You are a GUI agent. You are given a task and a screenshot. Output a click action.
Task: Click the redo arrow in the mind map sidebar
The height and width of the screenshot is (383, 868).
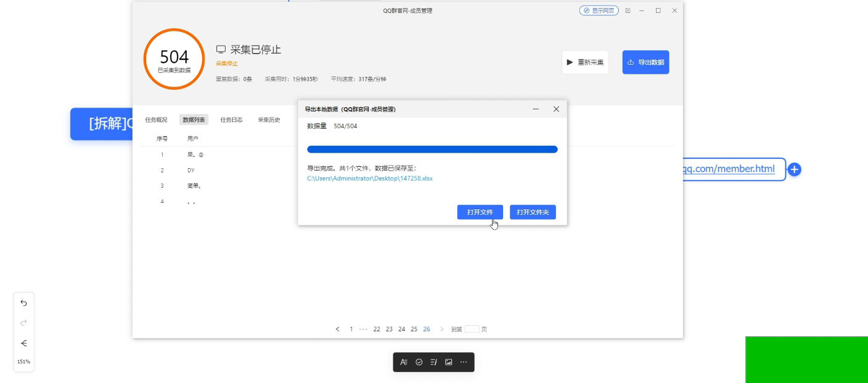pyautogui.click(x=24, y=323)
